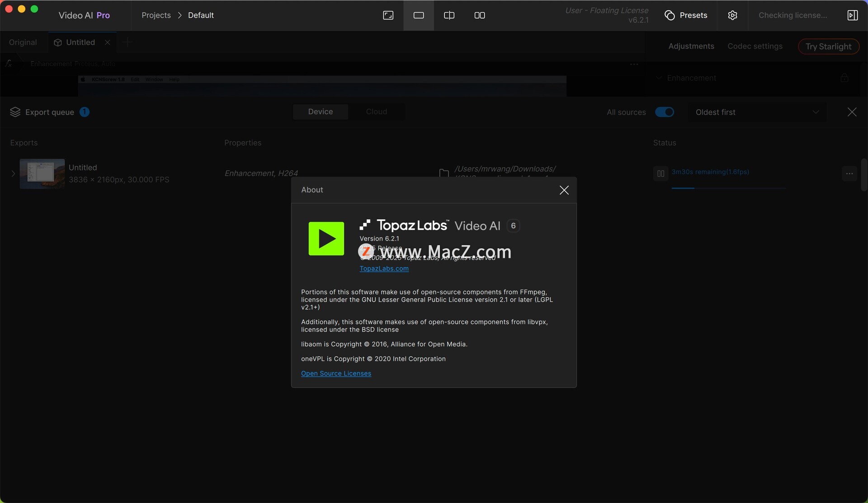Select the split view layout icon
Viewport: 868px width, 503px height.
pyautogui.click(x=449, y=15)
